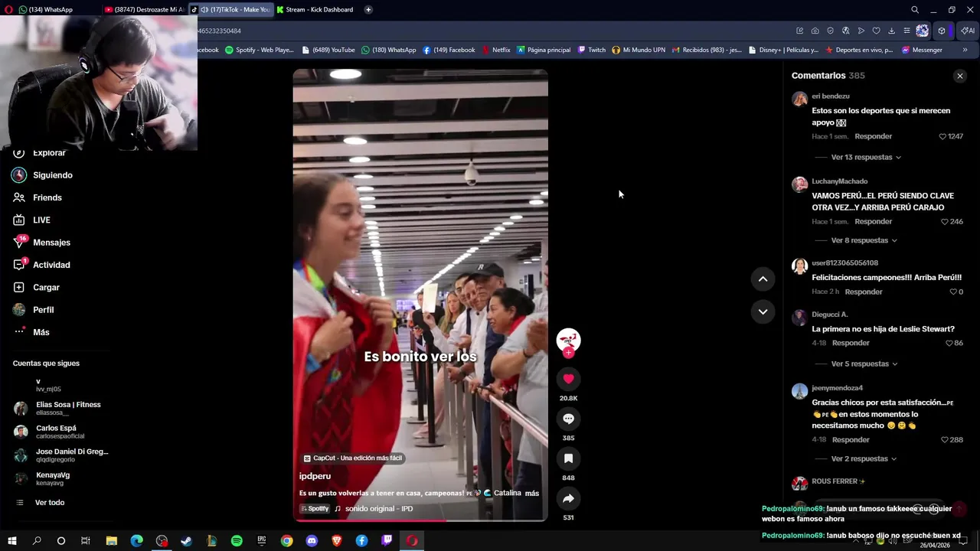The image size is (980, 551).
Task: Open Spotify from the taskbar
Action: click(237, 541)
